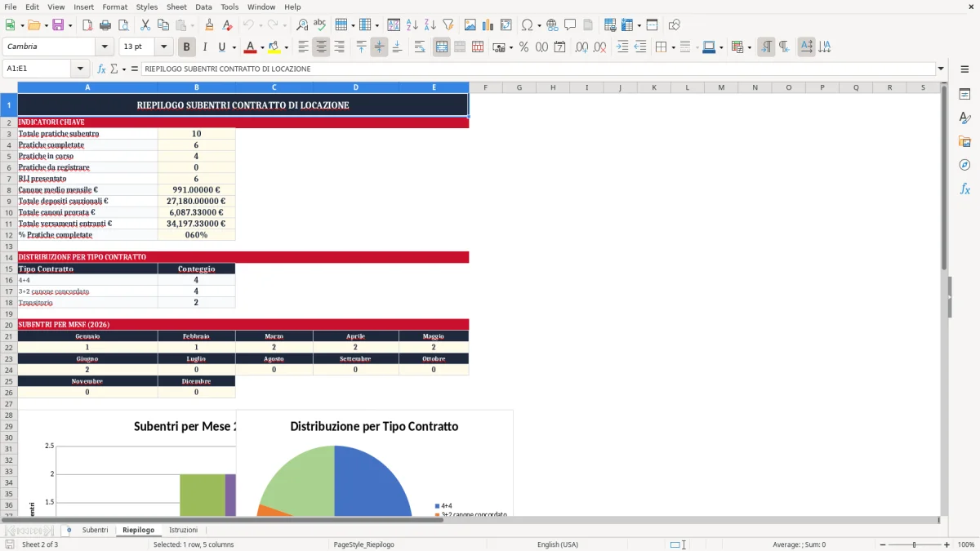Screen dimensions: 980x551
Task: Expand the formula bar
Action: 941,69
